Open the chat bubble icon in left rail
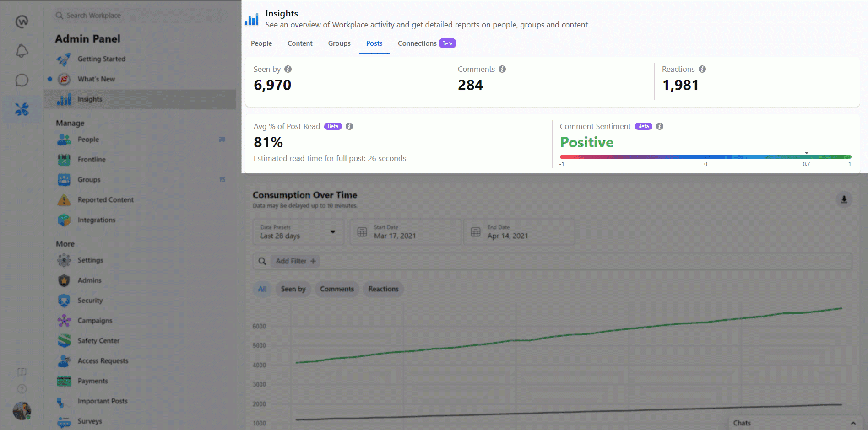 (x=22, y=80)
